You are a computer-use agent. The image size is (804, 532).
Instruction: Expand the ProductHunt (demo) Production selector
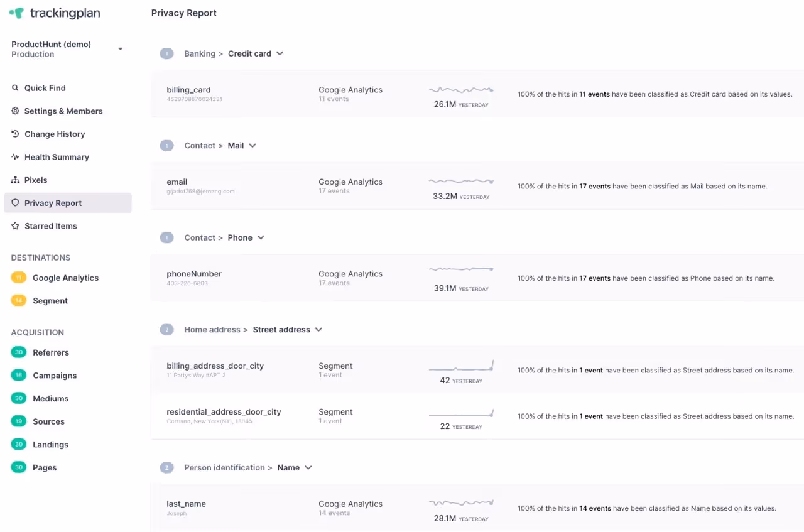tap(119, 49)
